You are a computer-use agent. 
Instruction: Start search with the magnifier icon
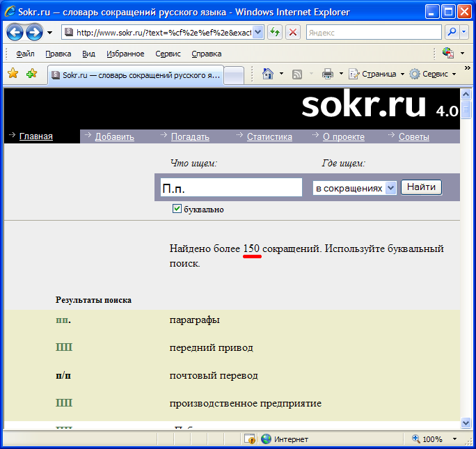coord(452,32)
